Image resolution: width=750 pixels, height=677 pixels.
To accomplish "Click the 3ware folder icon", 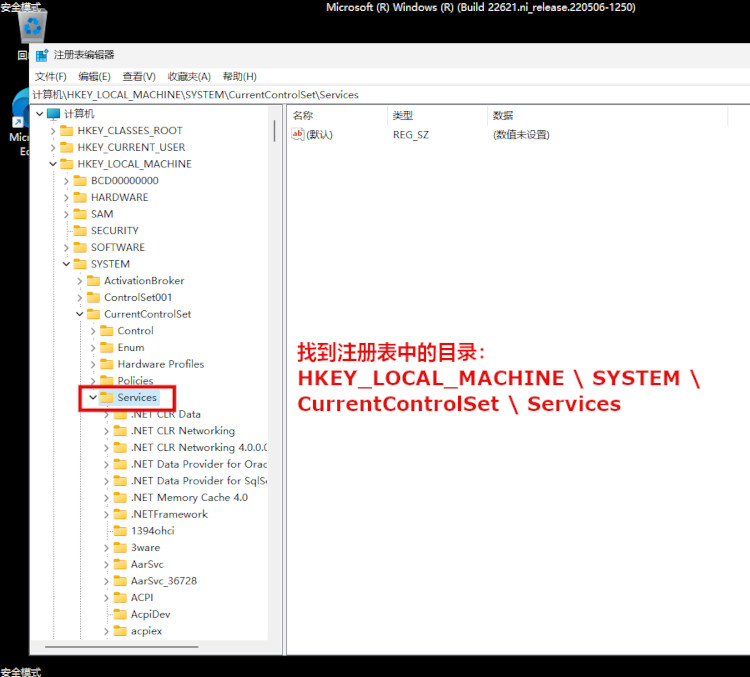I will point(120,548).
